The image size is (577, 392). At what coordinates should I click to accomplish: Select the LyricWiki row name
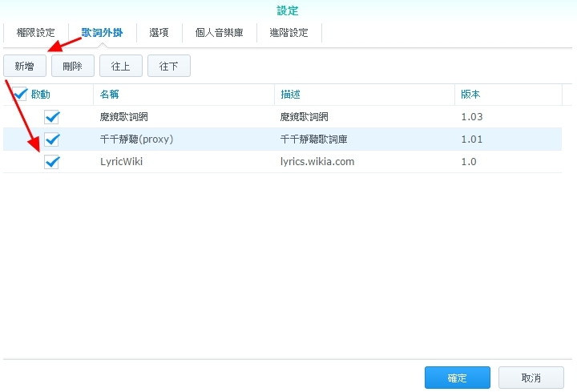tap(122, 162)
